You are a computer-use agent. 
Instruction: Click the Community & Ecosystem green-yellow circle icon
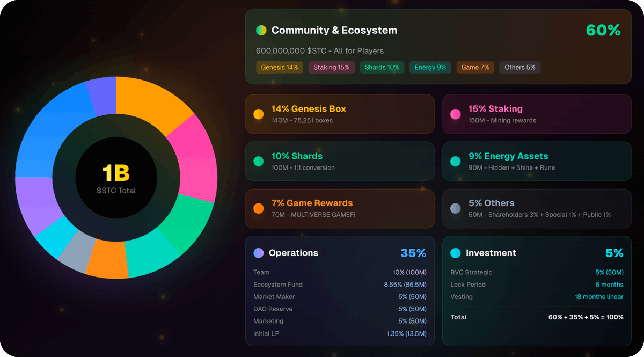261,31
